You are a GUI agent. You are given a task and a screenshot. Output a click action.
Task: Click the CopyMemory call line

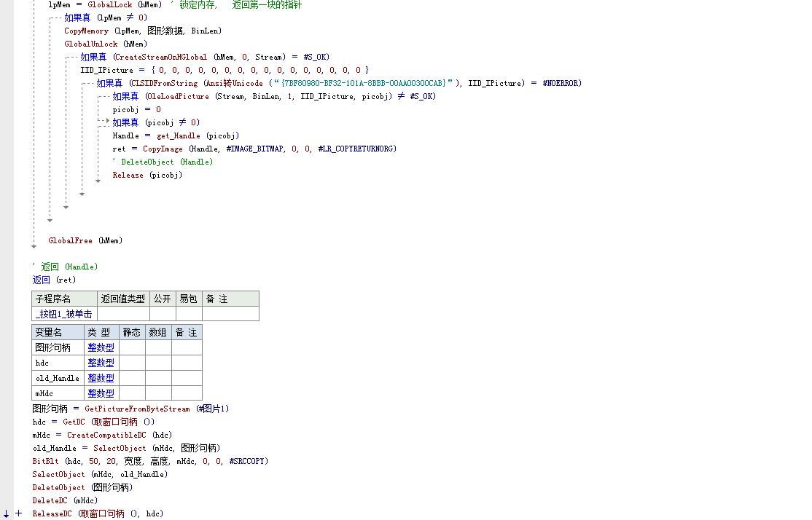(143, 31)
